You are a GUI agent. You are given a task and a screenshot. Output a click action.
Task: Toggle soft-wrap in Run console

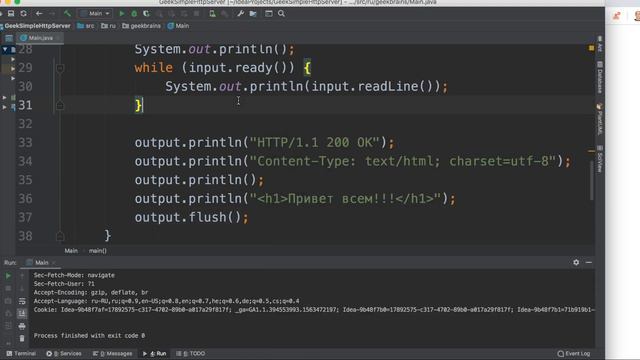pyautogui.click(x=22, y=301)
